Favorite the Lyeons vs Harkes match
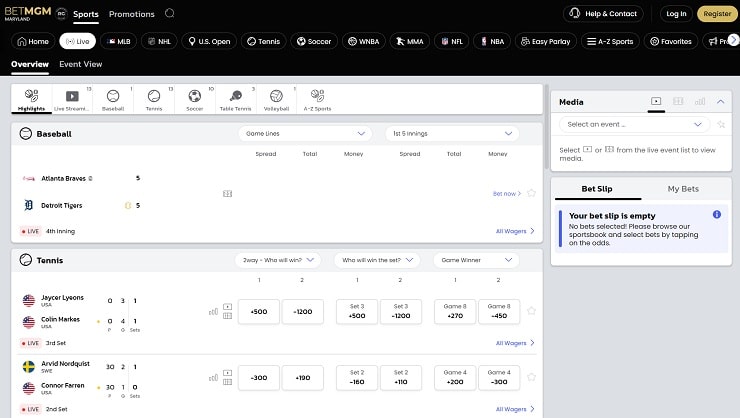This screenshot has width=740, height=418. [x=531, y=311]
